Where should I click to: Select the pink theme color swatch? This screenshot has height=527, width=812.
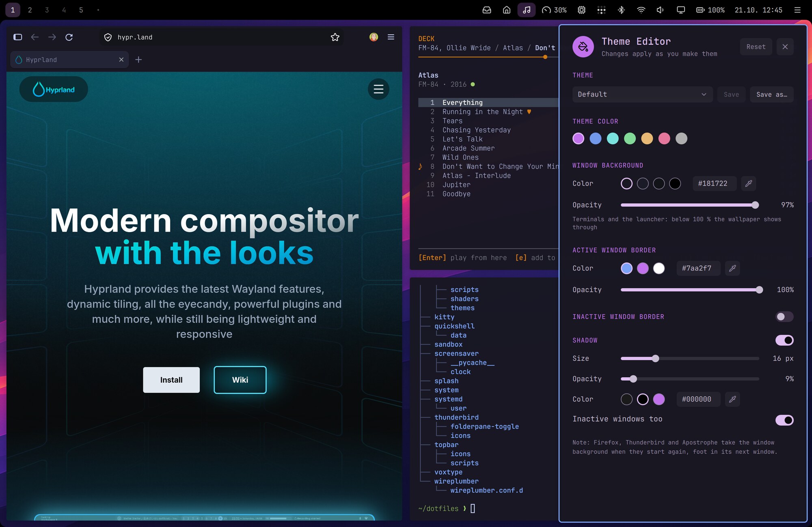click(x=664, y=139)
